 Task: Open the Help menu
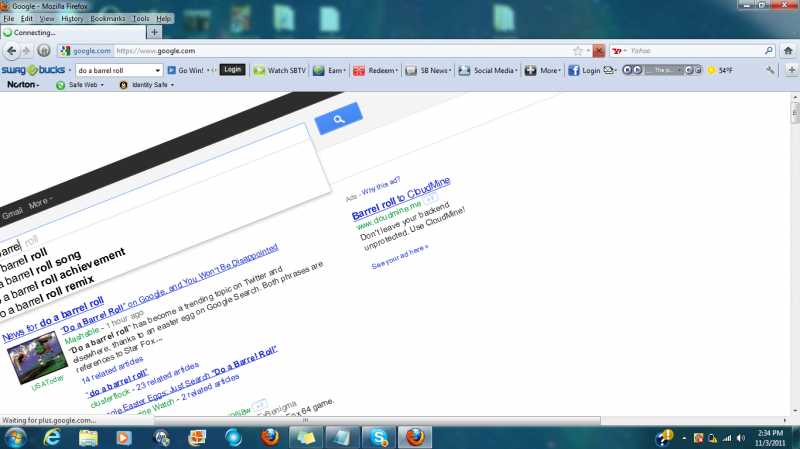pyautogui.click(x=163, y=18)
